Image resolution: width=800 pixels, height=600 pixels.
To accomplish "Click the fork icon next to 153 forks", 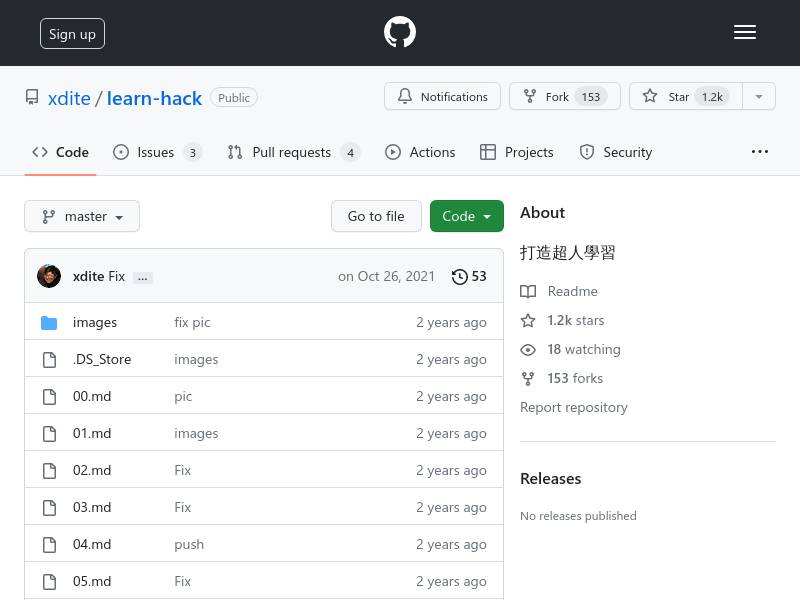I will point(528,379).
